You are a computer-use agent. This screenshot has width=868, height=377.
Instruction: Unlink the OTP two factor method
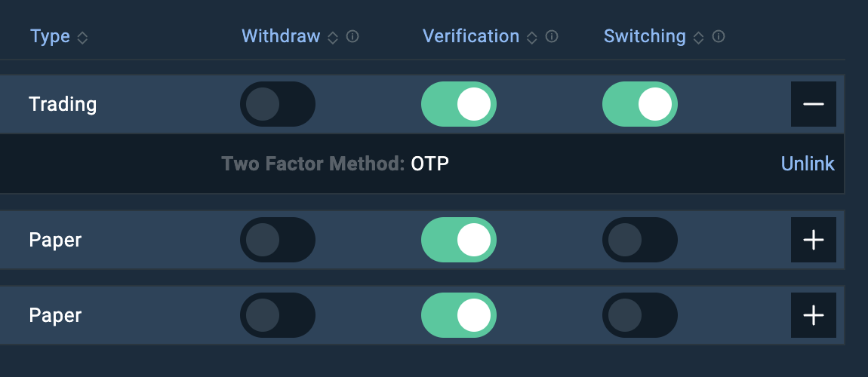(x=808, y=164)
